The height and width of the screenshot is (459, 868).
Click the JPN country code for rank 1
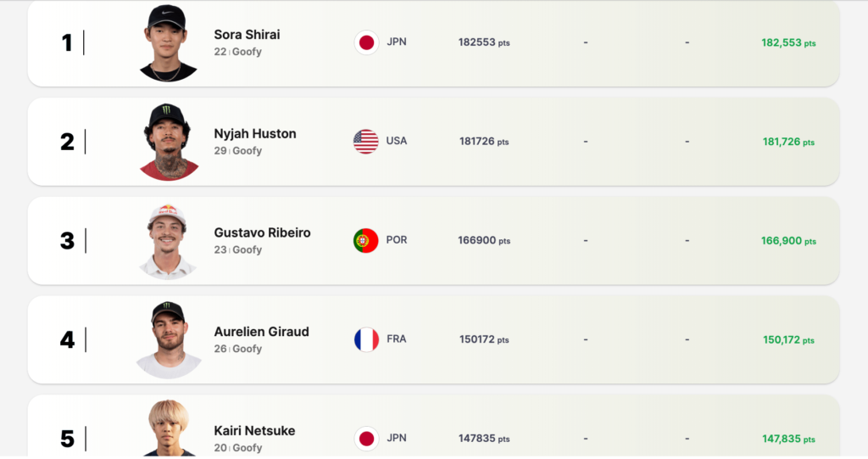(x=396, y=42)
